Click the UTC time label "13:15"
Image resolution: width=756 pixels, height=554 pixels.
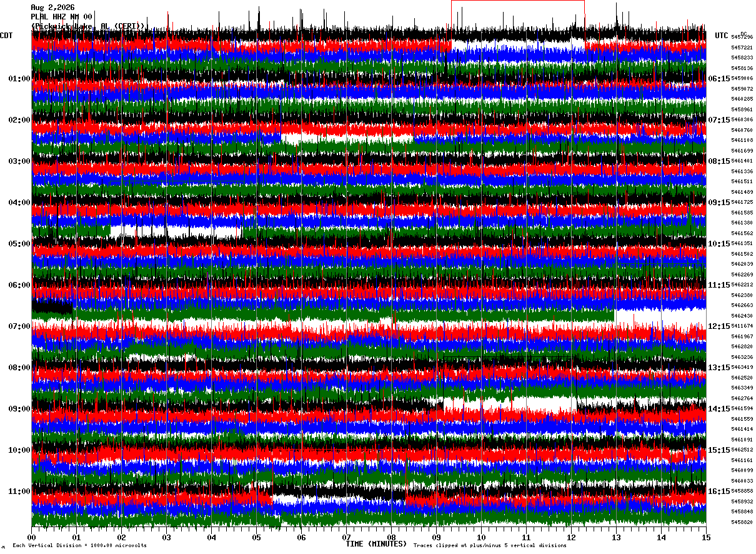[719, 368]
